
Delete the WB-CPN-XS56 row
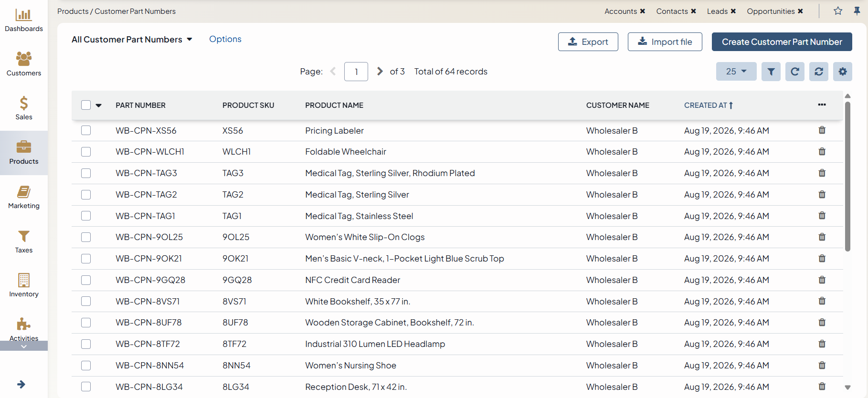[822, 130]
